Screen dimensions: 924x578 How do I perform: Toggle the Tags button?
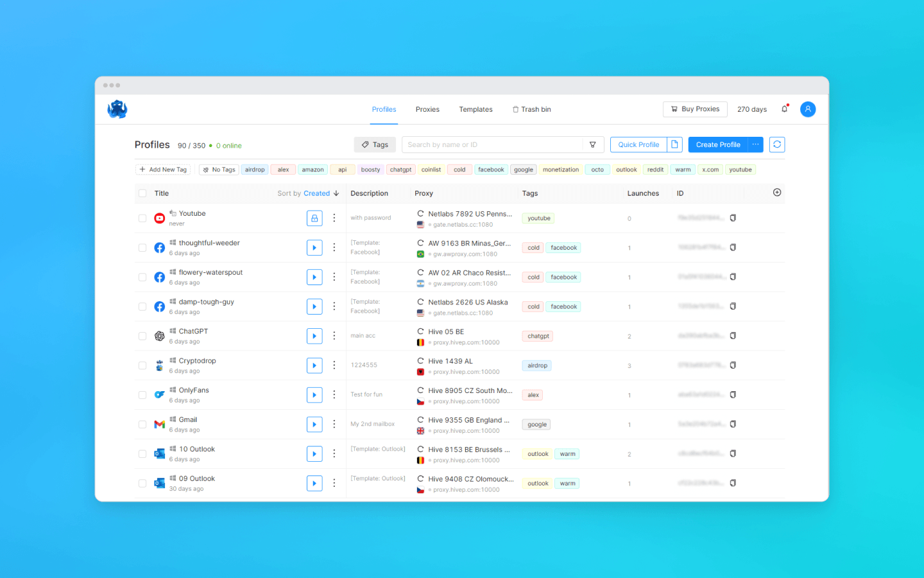point(375,144)
